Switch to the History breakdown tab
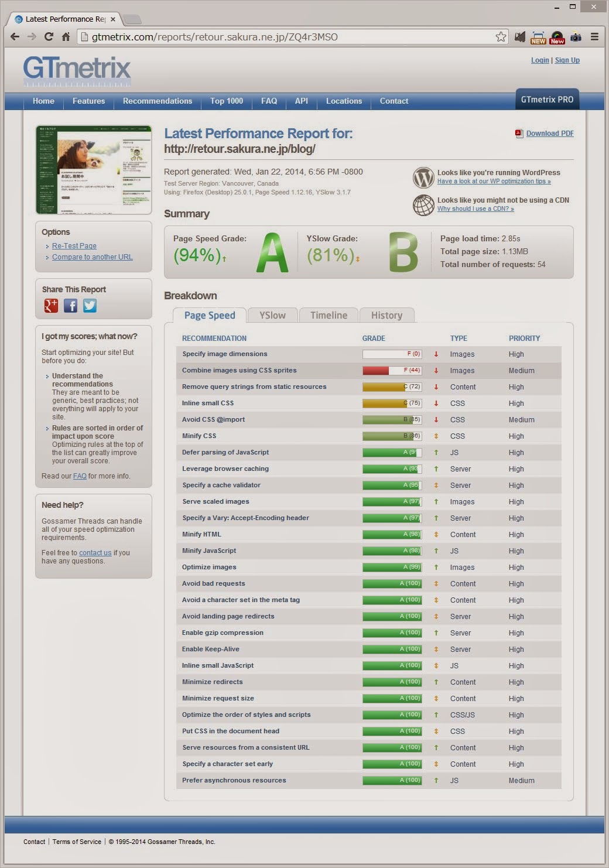The width and height of the screenshot is (609, 868). tap(386, 315)
